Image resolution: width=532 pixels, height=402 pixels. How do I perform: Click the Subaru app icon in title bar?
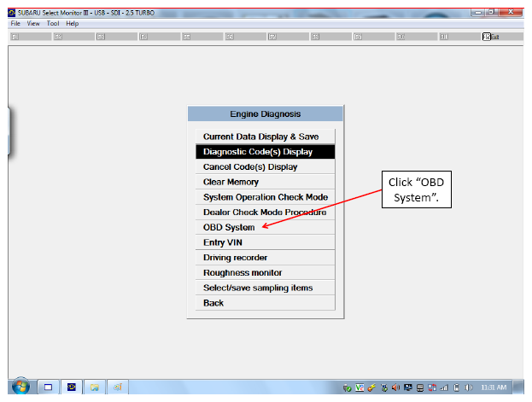[x=12, y=13]
